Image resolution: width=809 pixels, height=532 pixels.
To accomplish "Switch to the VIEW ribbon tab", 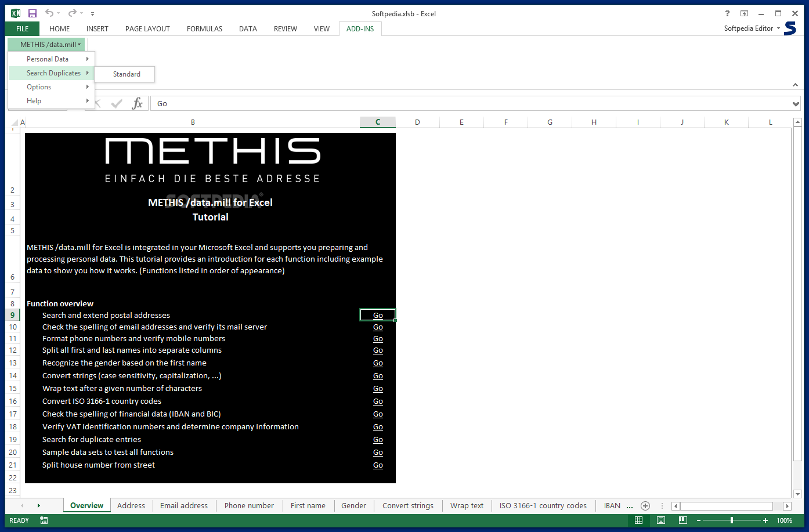I will point(322,28).
